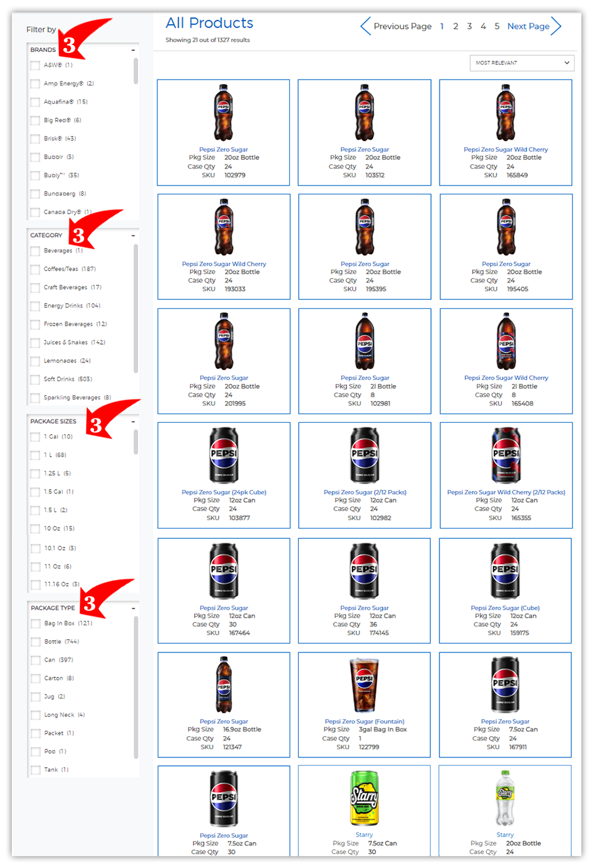
Task: Open the fountain glass image, SKU 122799
Action: [364, 685]
